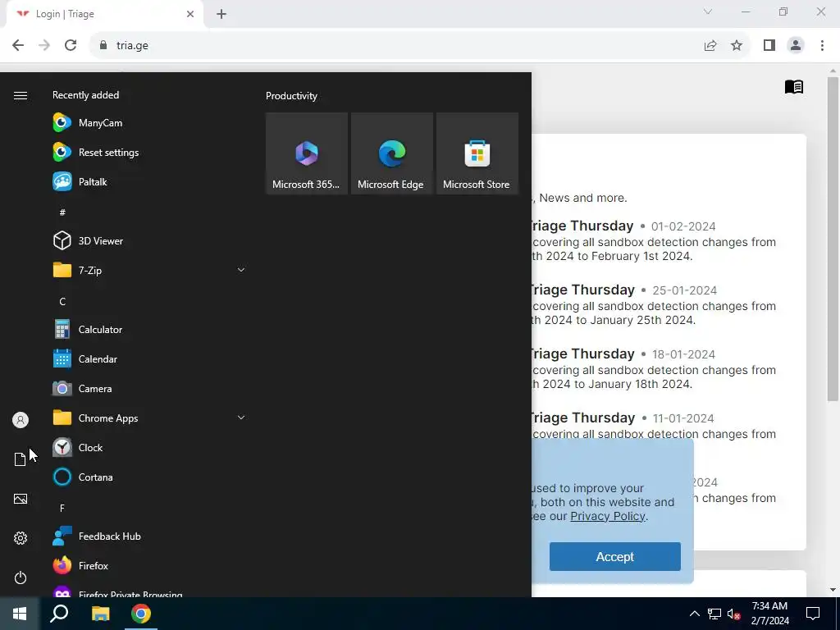The height and width of the screenshot is (630, 840).
Task: Close the Login | Triage tab
Action: pyautogui.click(x=190, y=14)
